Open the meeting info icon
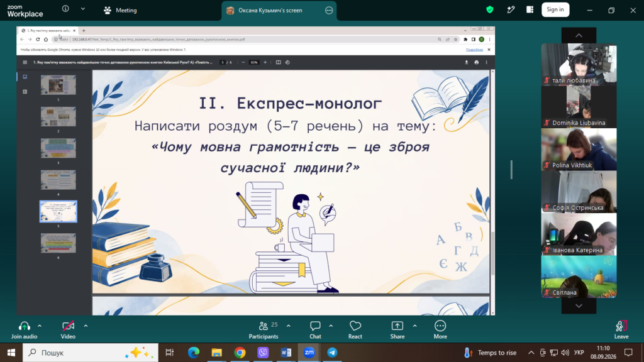This screenshot has width=644, height=362. (65, 9)
